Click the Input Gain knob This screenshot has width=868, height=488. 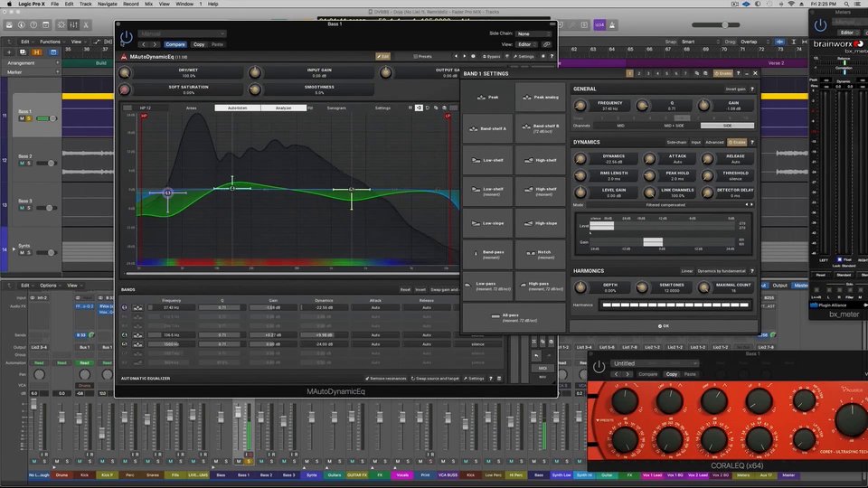coord(255,72)
